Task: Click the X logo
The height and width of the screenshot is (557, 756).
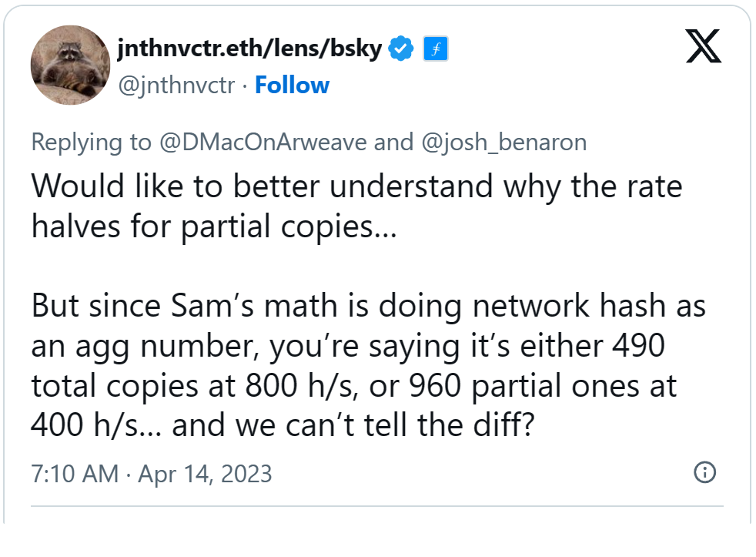Action: point(703,49)
